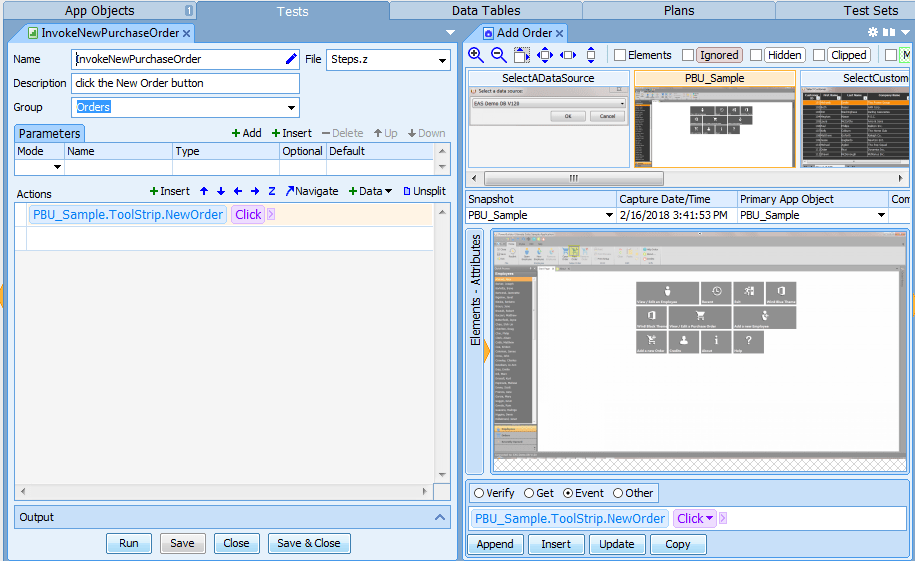The width and height of the screenshot is (915, 561).
Task: Click the pencil edit icon beside Name
Action: click(291, 59)
